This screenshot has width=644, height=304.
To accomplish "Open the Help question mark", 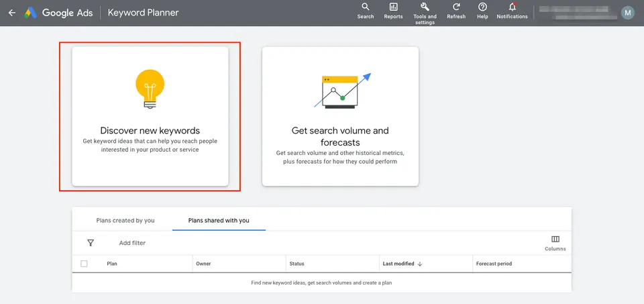I will click(x=482, y=11).
